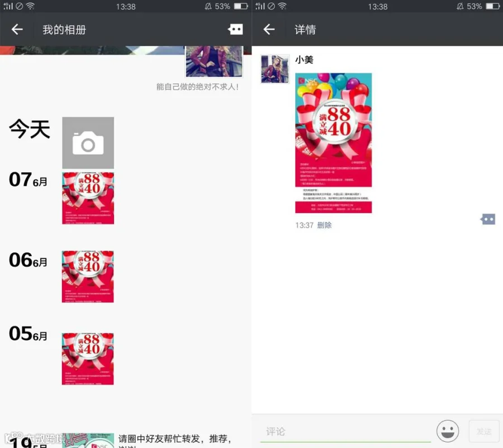Open post with text 请圈中好友帮忙转发
The width and height of the screenshot is (503, 448).
175,438
